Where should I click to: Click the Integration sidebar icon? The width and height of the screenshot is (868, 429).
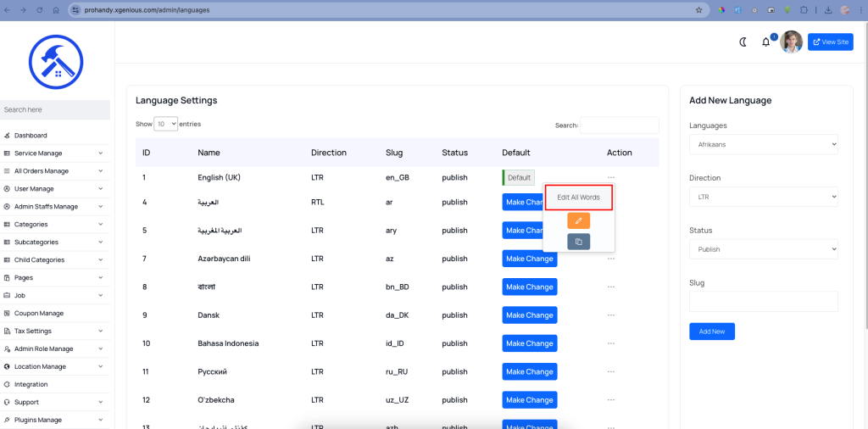tap(7, 384)
